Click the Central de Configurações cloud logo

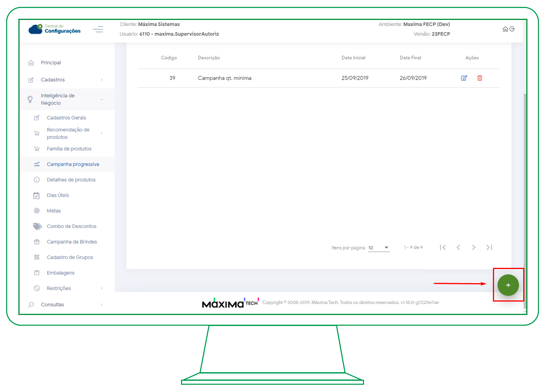(54, 29)
